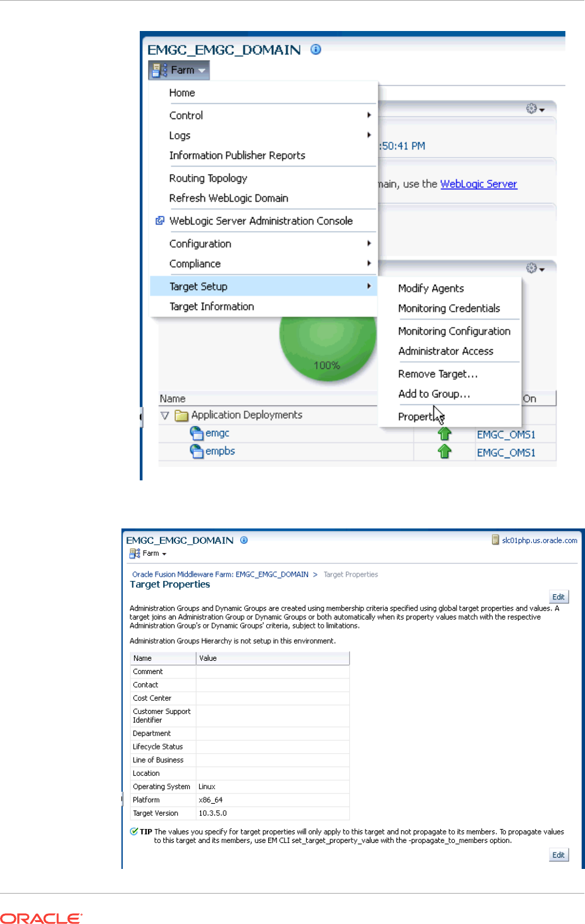Choose Remove Target... option
585x924 pixels.
tap(438, 374)
